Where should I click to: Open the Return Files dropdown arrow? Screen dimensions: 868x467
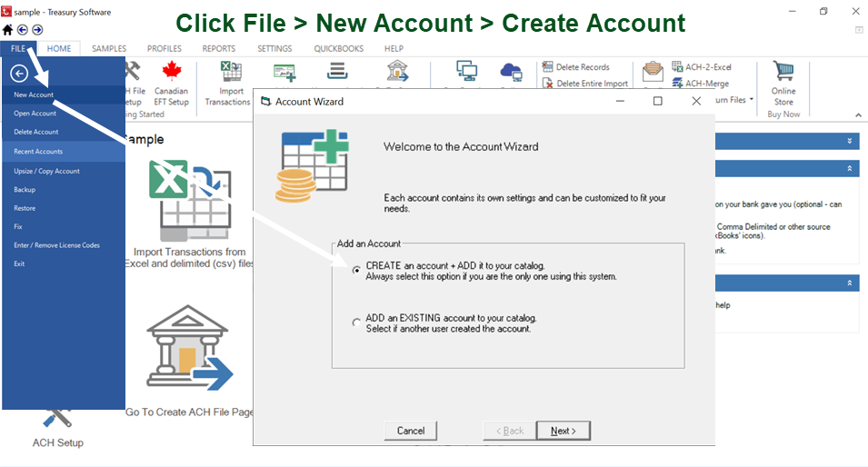coord(751,100)
